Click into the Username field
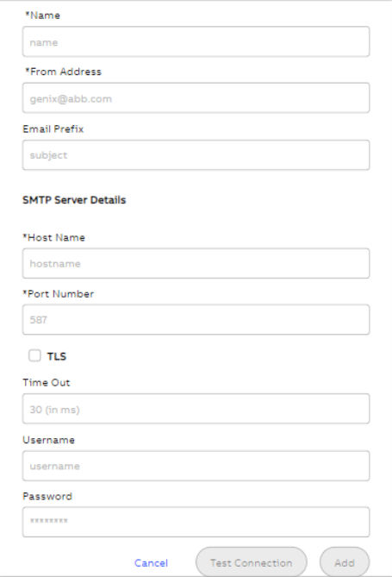Screen dimensions: 392x577 (196, 466)
